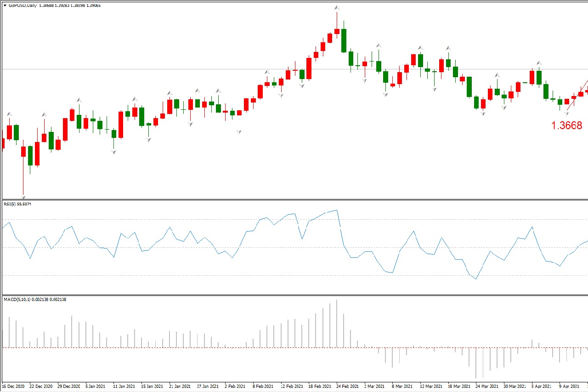Viewport: 588px width, 392px height.
Task: Select the up fractal above the 30 Mar candle
Action: coord(497,75)
